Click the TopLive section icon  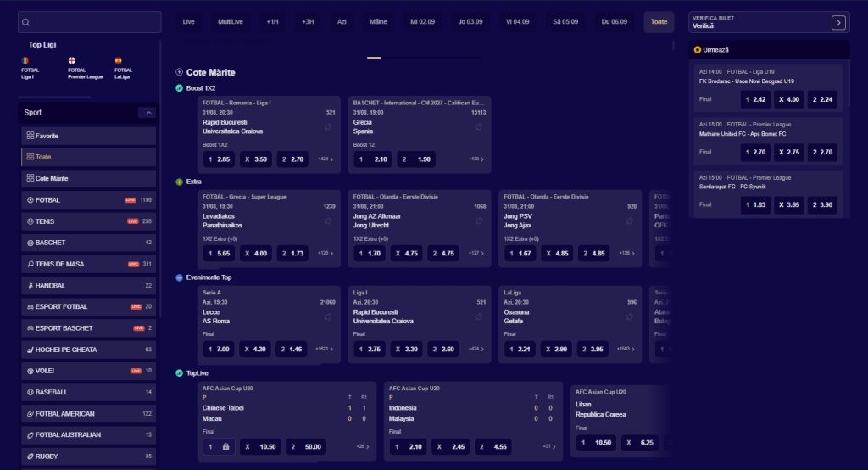tap(180, 373)
